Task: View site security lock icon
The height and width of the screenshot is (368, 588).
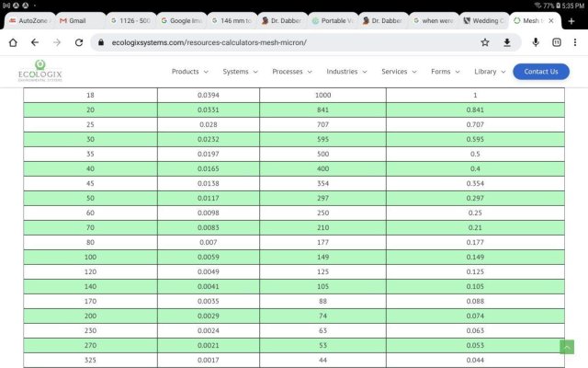Action: [101, 42]
